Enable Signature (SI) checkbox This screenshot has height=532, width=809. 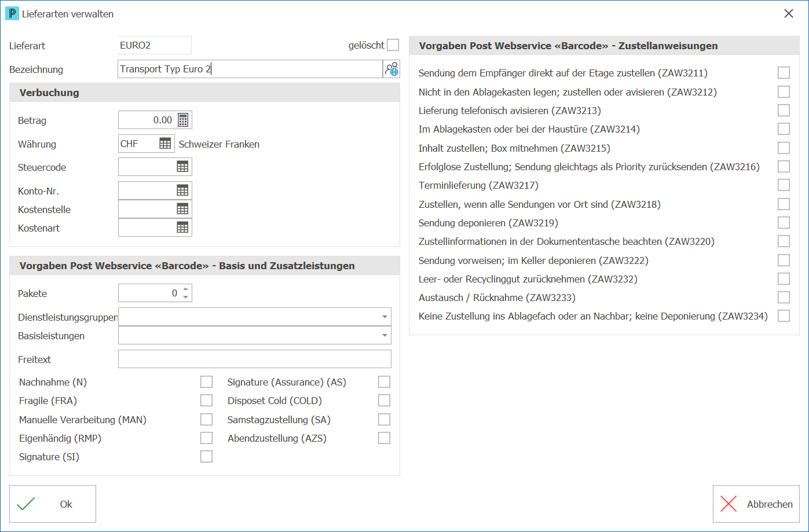tap(206, 457)
